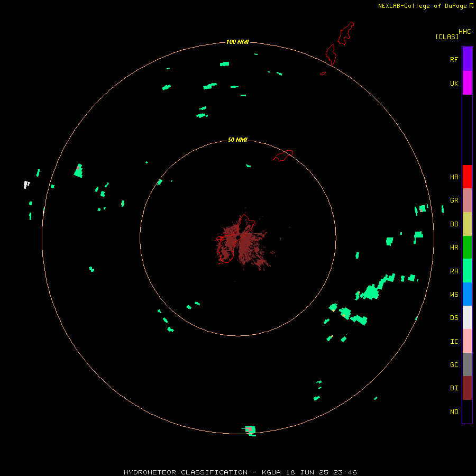This screenshot has height=476, width=476.
Task: Click the DS white legend swatch
Action: pyautogui.click(x=467, y=317)
